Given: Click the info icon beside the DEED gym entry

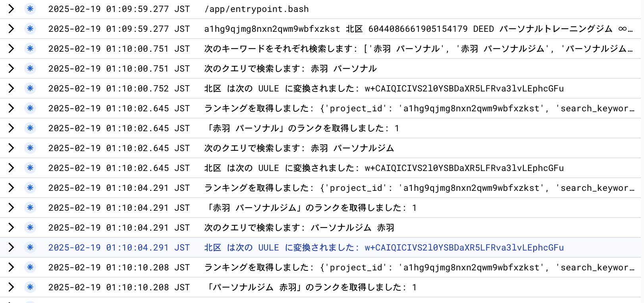Looking at the screenshot, I should (x=30, y=29).
